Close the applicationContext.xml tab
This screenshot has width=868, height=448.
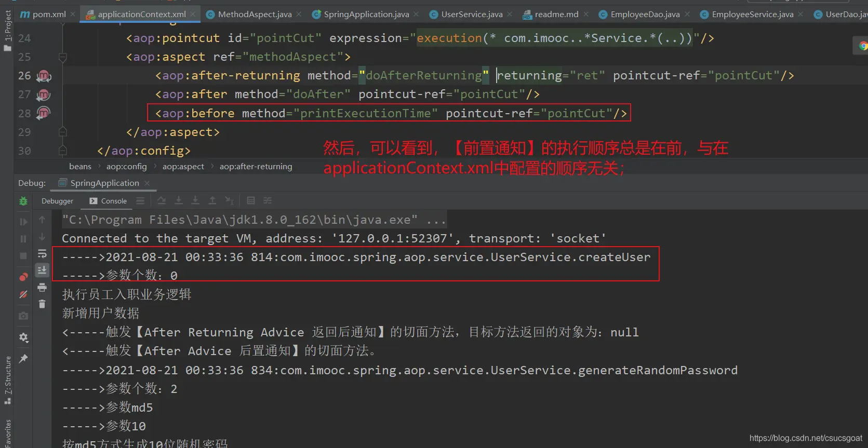point(193,14)
